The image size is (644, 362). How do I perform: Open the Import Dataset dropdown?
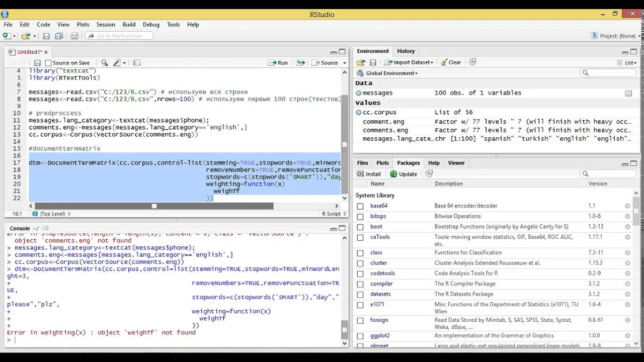point(409,62)
